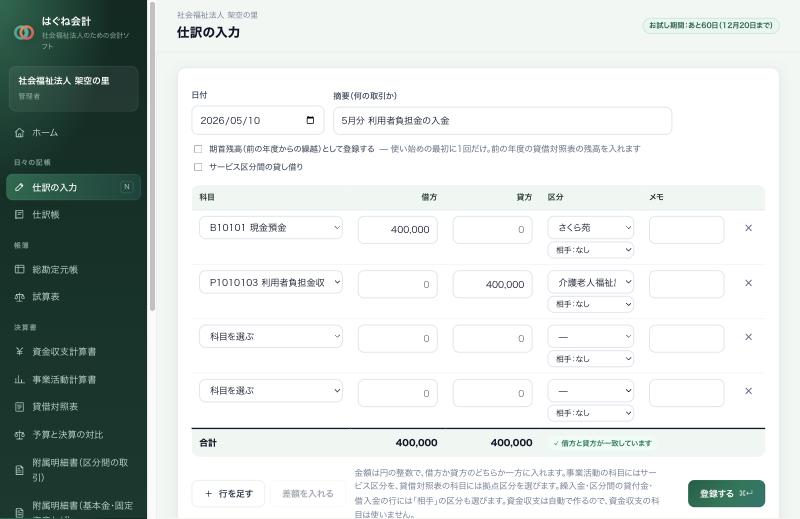Open the 相手:なし dropdown under 介護老人福祉

click(591, 304)
